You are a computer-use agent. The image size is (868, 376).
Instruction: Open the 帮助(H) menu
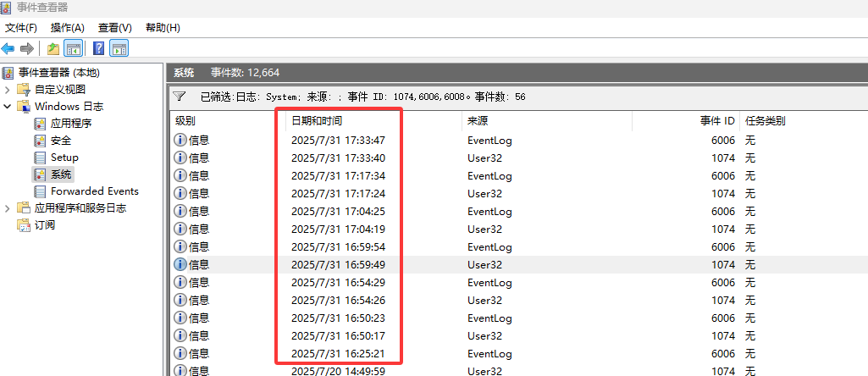tap(163, 28)
